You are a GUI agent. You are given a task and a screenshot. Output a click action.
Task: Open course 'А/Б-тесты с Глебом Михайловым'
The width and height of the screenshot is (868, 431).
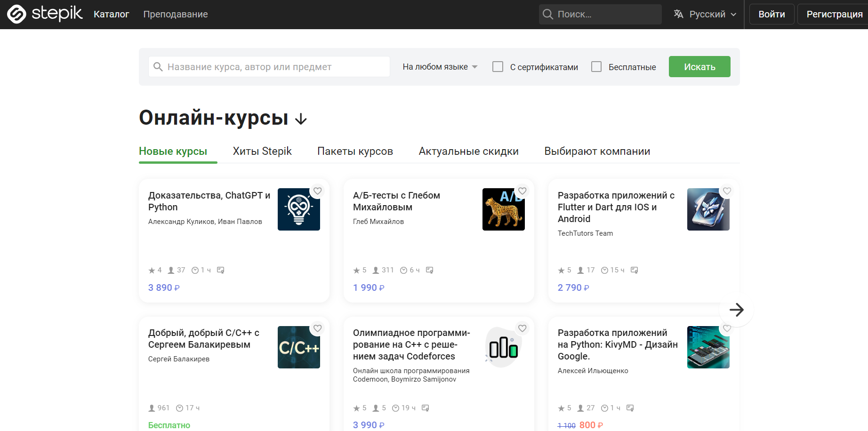point(396,201)
